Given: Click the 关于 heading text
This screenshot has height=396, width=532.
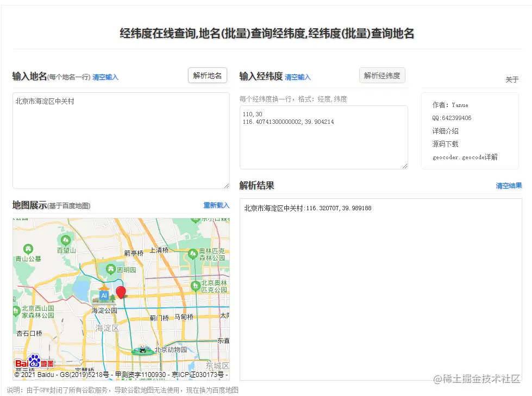Looking at the screenshot, I should [x=512, y=80].
